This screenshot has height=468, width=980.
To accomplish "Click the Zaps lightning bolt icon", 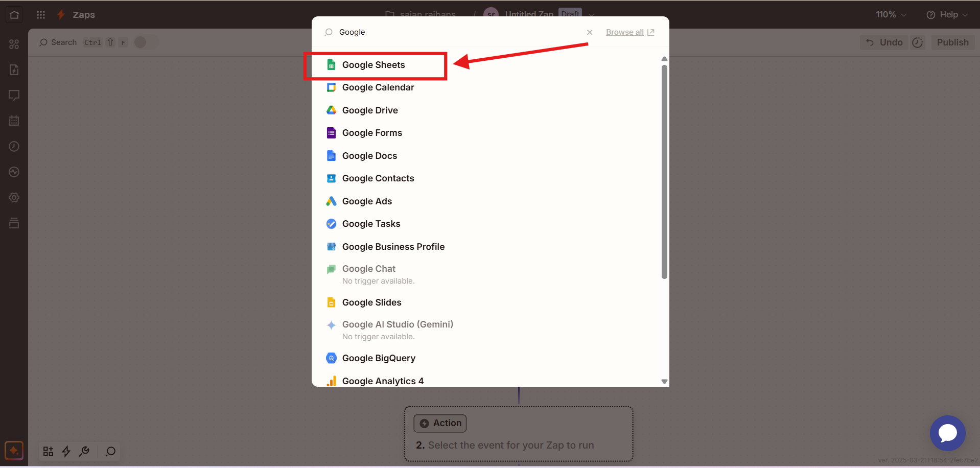I will [61, 15].
